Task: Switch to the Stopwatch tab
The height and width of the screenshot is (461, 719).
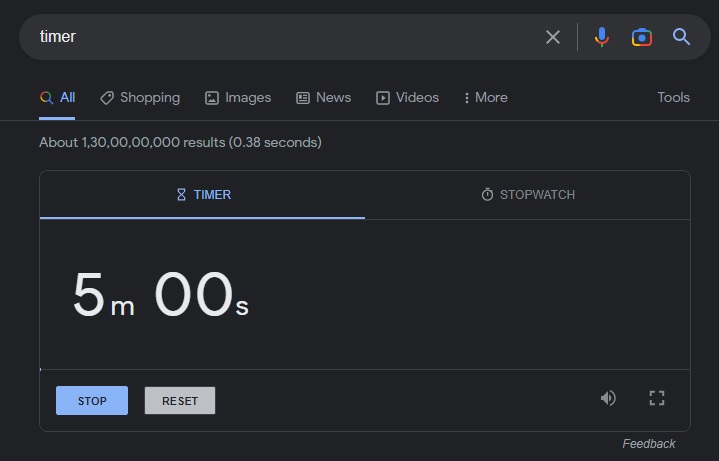Action: click(528, 195)
